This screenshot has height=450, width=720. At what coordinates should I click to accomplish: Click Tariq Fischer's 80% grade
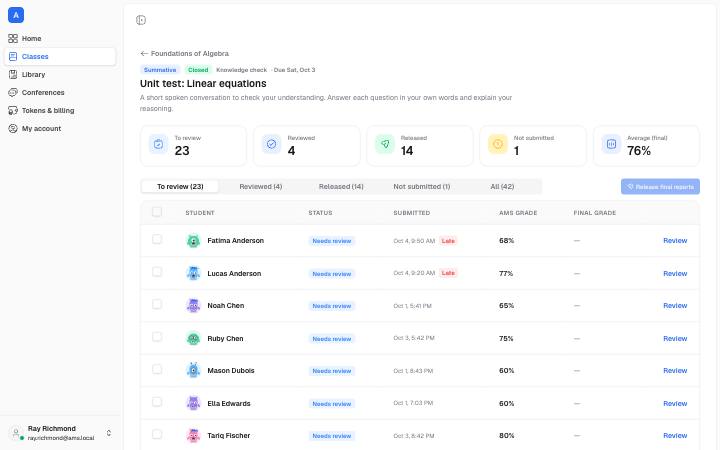(x=506, y=435)
